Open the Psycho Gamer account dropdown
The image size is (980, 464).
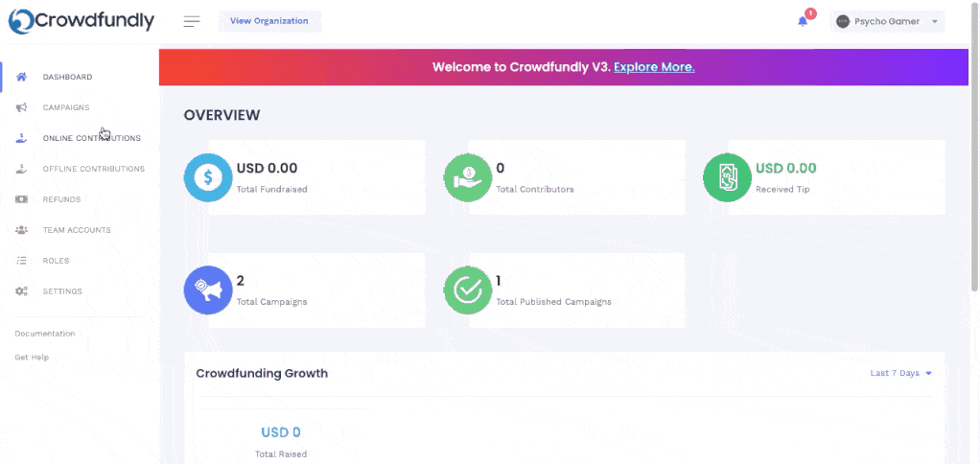coord(888,21)
